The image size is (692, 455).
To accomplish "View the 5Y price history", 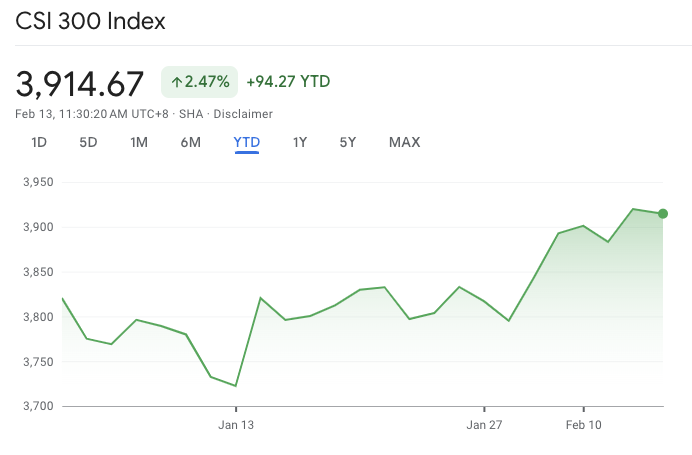I will coord(348,142).
